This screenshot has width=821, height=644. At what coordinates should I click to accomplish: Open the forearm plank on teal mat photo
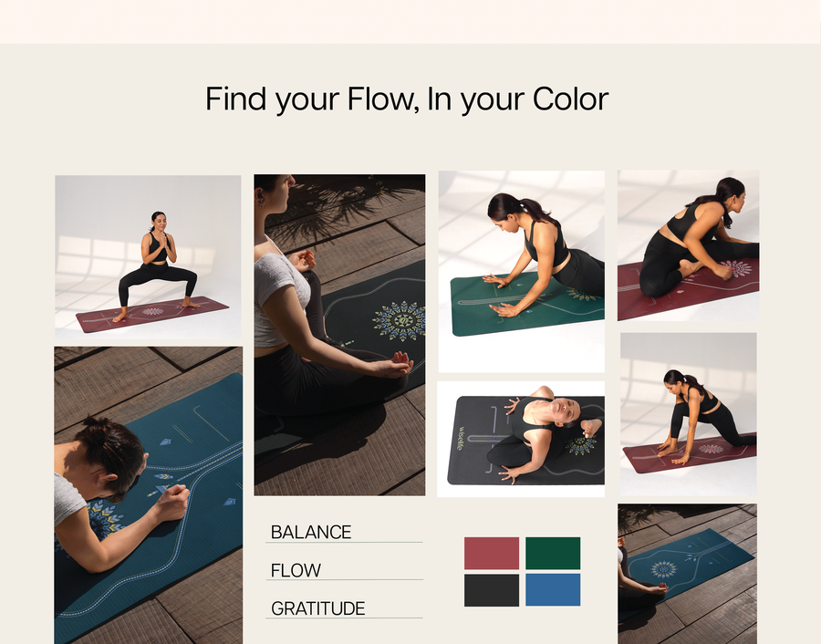pyautogui.click(x=148, y=495)
